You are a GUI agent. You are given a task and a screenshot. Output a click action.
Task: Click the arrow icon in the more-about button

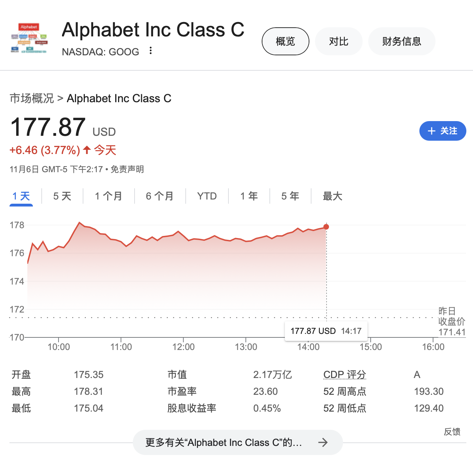[x=323, y=442]
